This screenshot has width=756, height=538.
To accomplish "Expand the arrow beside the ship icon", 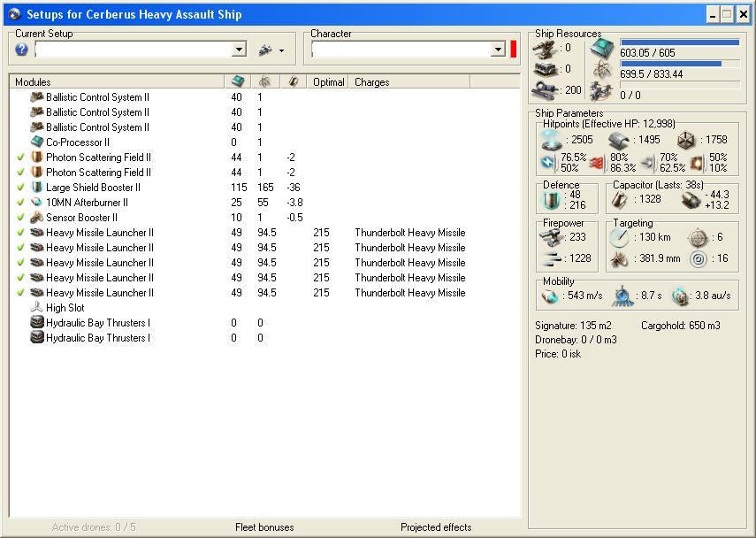I will point(281,50).
